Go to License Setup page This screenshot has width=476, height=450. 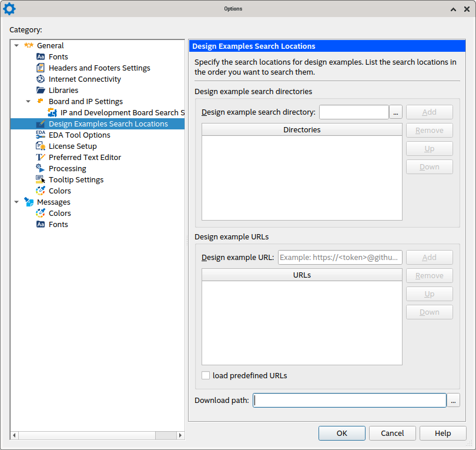[x=72, y=146]
